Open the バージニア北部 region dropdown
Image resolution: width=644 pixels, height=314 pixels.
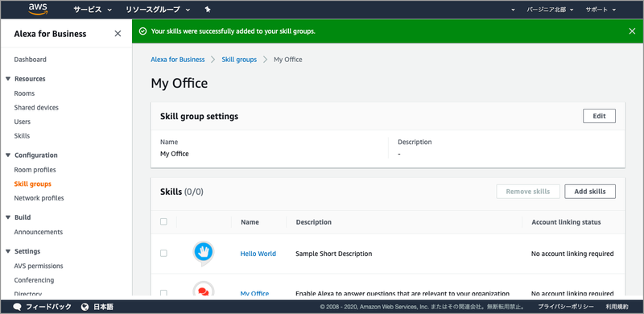coord(550,10)
